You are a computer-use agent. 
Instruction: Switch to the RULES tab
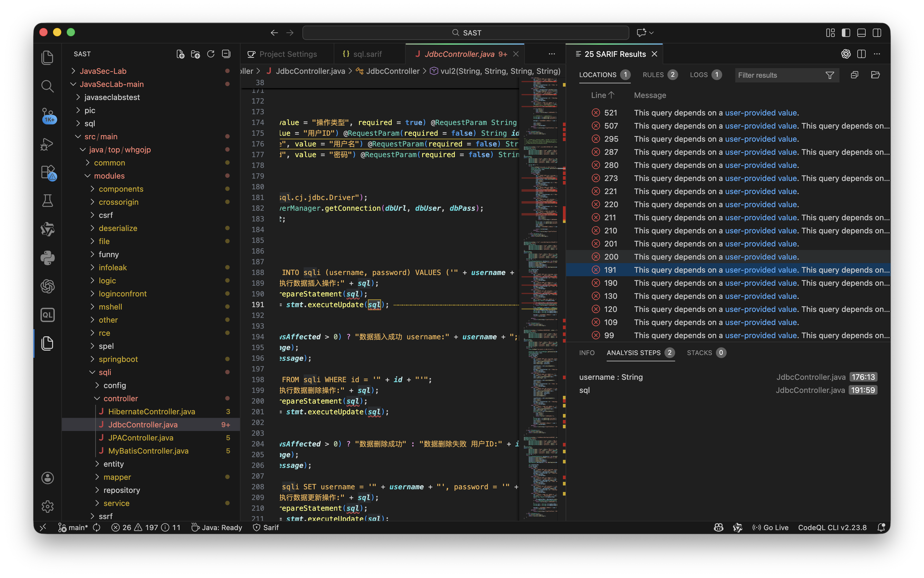pyautogui.click(x=653, y=75)
